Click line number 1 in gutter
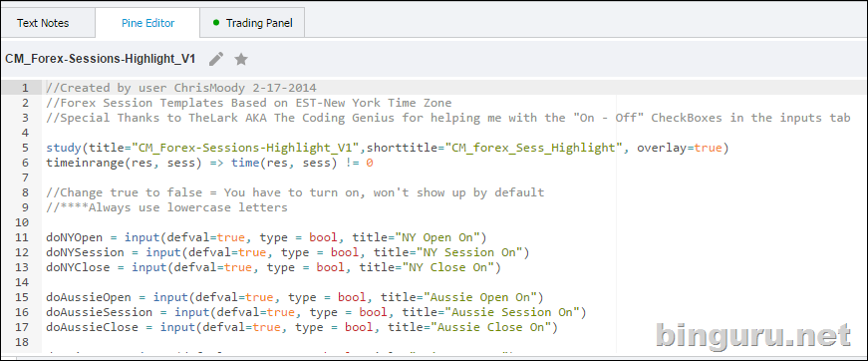 click(x=25, y=88)
